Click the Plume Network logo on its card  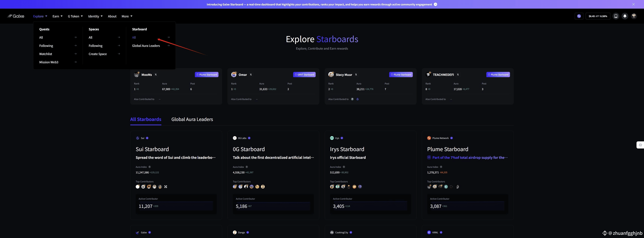click(x=429, y=138)
